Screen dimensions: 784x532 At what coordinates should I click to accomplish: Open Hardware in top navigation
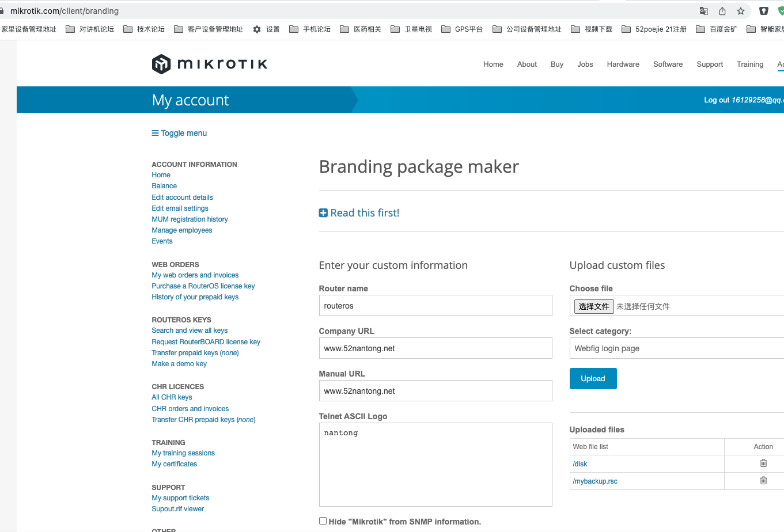pyautogui.click(x=623, y=64)
